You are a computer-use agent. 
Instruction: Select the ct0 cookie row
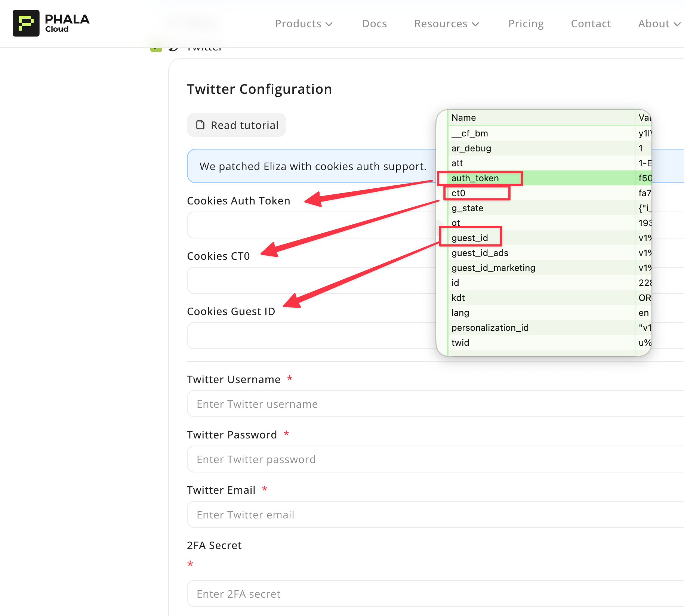coord(549,193)
